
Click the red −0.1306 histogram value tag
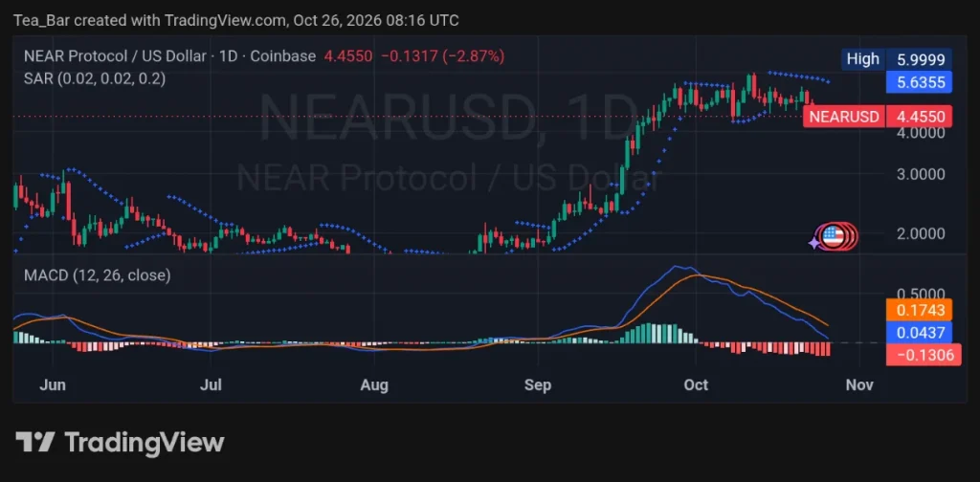pos(924,355)
